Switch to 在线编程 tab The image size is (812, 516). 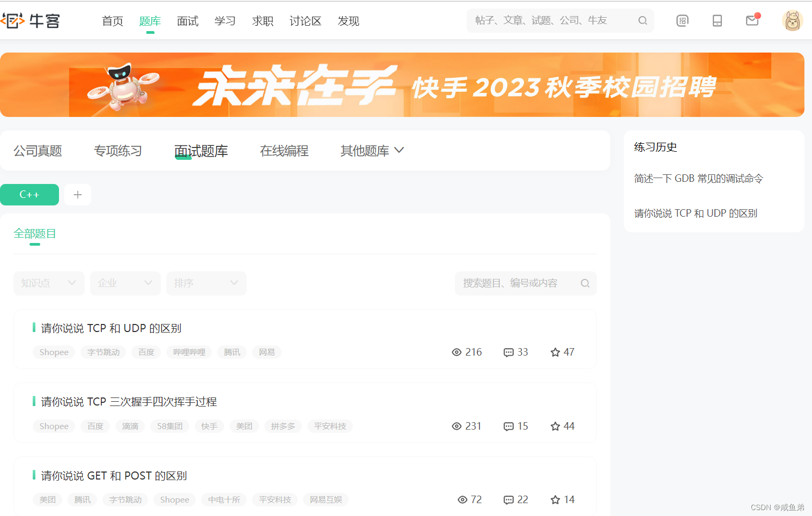coord(284,151)
